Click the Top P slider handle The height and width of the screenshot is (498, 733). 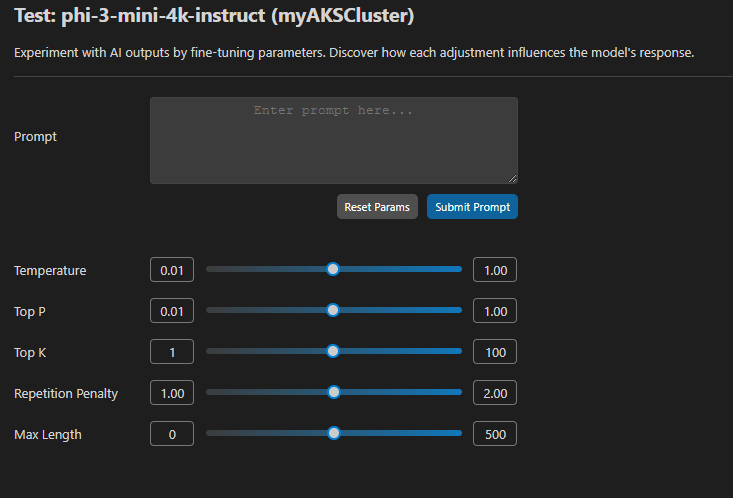(333, 310)
